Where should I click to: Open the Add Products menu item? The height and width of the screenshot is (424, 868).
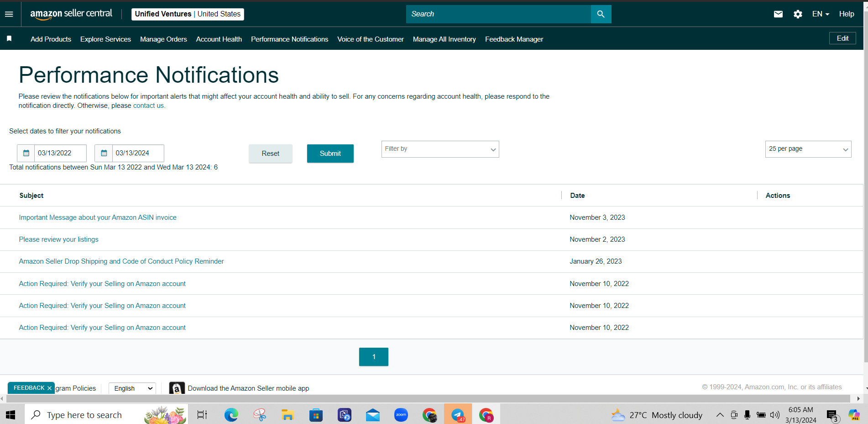coord(51,39)
